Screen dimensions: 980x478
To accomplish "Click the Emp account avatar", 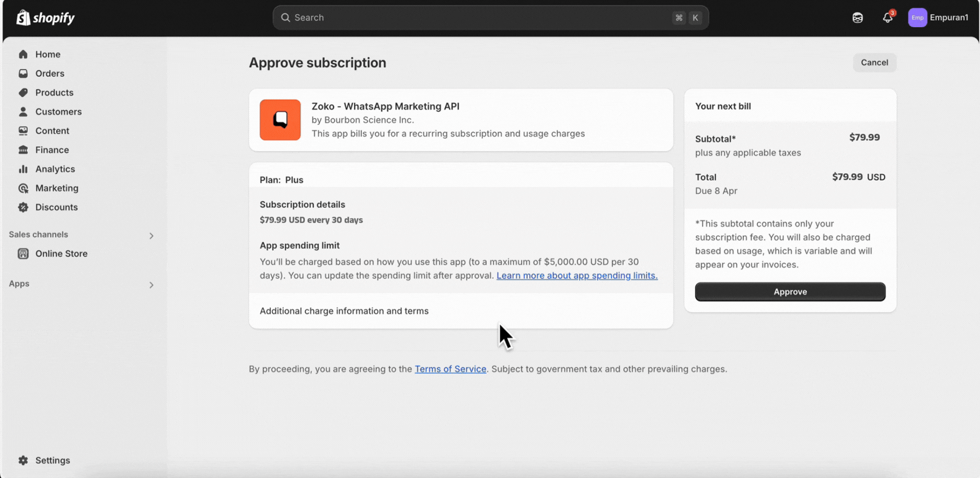I will pyautogui.click(x=917, y=18).
